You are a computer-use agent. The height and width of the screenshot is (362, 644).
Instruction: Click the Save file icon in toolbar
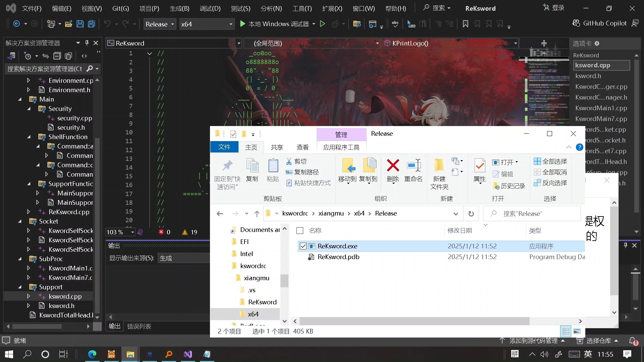[80, 24]
